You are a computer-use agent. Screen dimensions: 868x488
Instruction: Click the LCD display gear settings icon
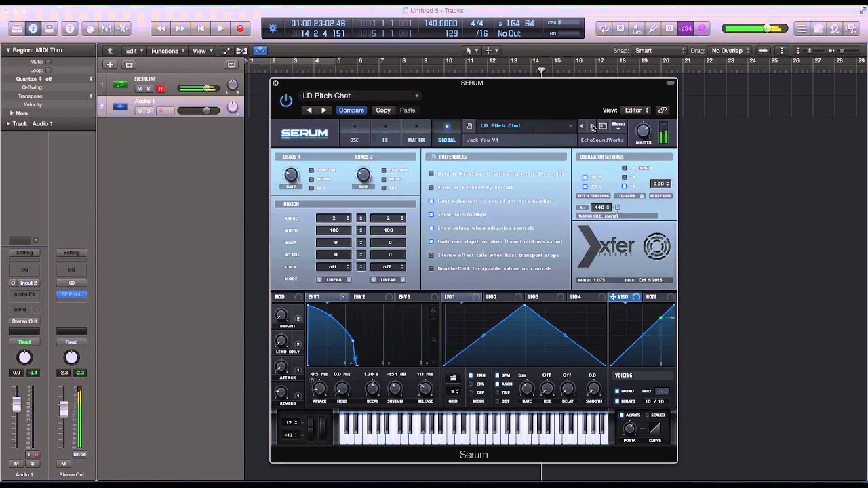[273, 28]
